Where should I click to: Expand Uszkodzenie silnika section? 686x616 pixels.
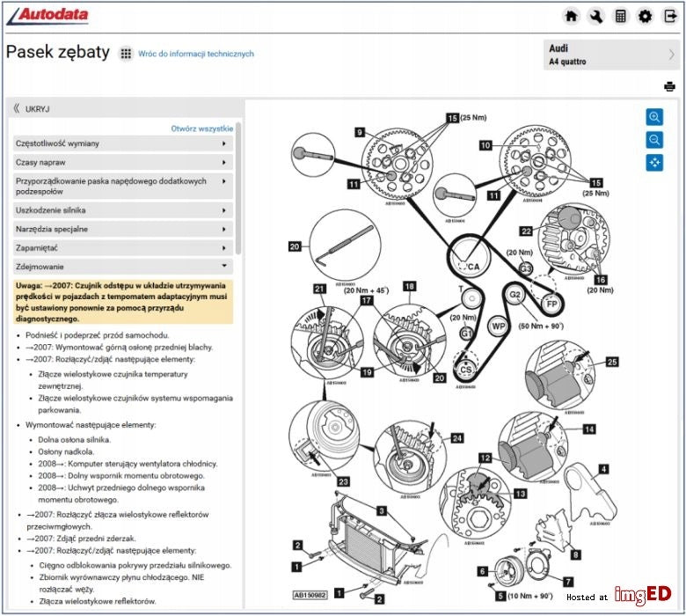[123, 210]
